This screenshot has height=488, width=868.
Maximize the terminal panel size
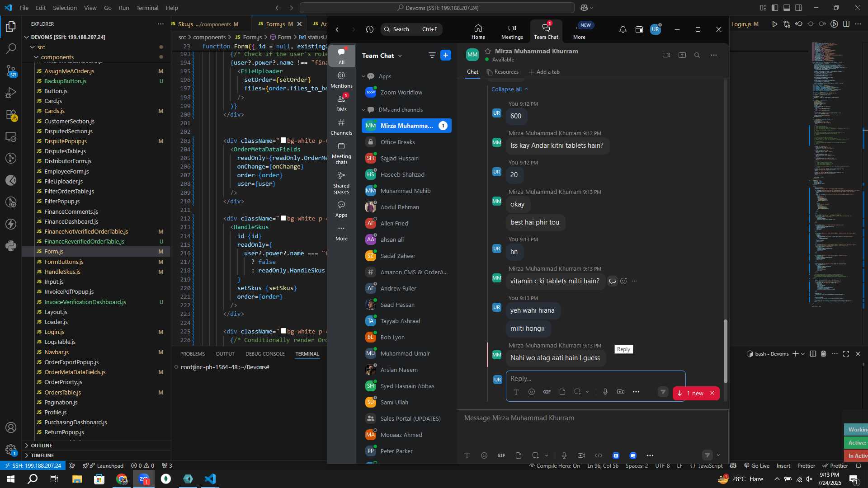(846, 354)
